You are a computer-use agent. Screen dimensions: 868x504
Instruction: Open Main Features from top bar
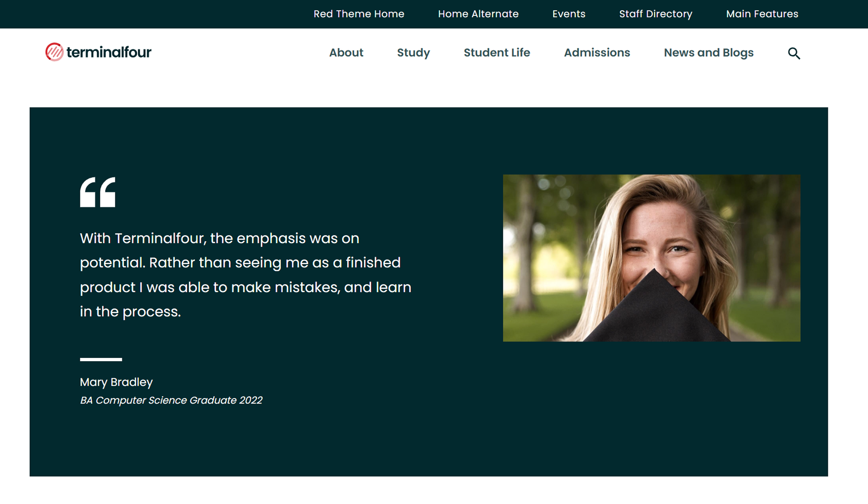(762, 14)
